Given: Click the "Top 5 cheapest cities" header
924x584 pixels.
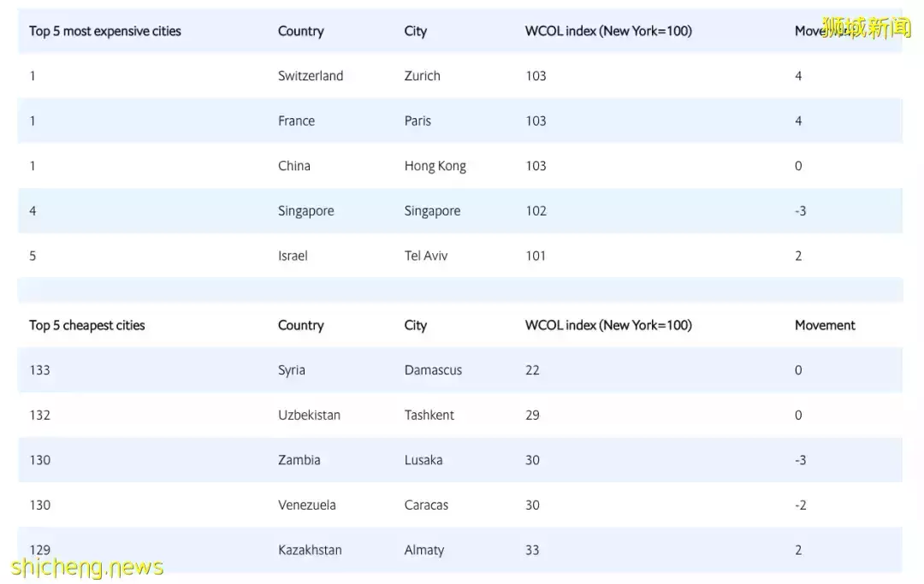Looking at the screenshot, I should (87, 326).
